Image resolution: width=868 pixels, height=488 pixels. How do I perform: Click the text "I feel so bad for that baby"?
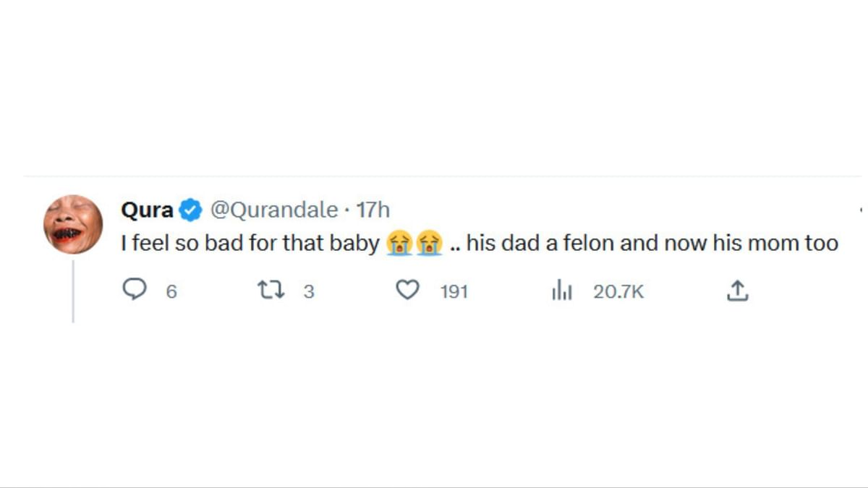tap(250, 244)
